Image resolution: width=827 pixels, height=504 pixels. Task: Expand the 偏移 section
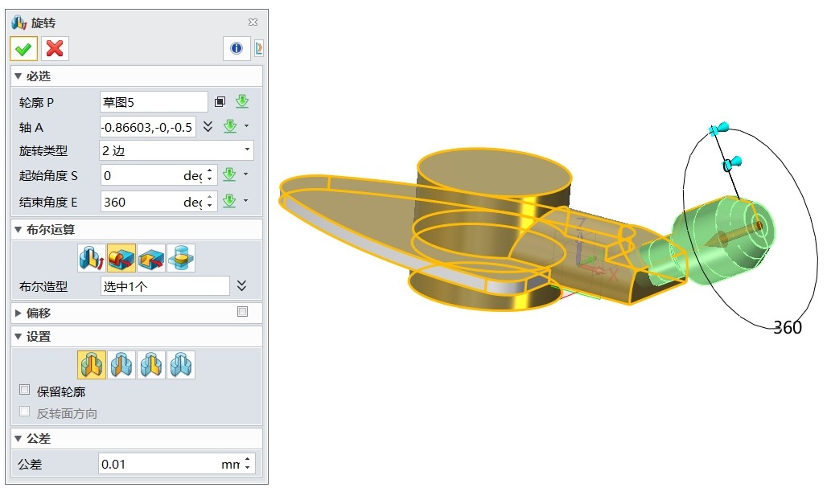coord(19,313)
